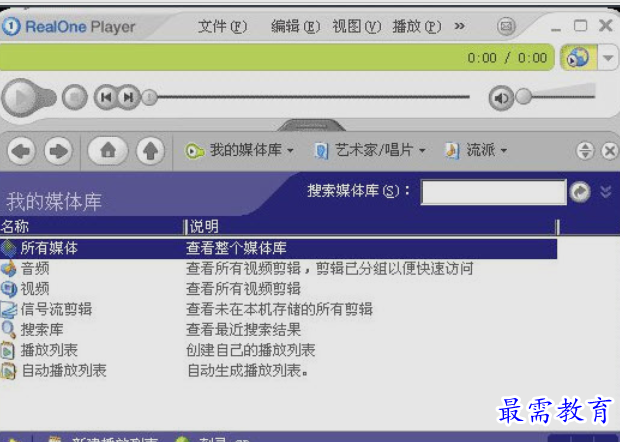Image resolution: width=620 pixels, height=442 pixels.
Task: Select the 自动播放列表 row
Action: [278, 370]
